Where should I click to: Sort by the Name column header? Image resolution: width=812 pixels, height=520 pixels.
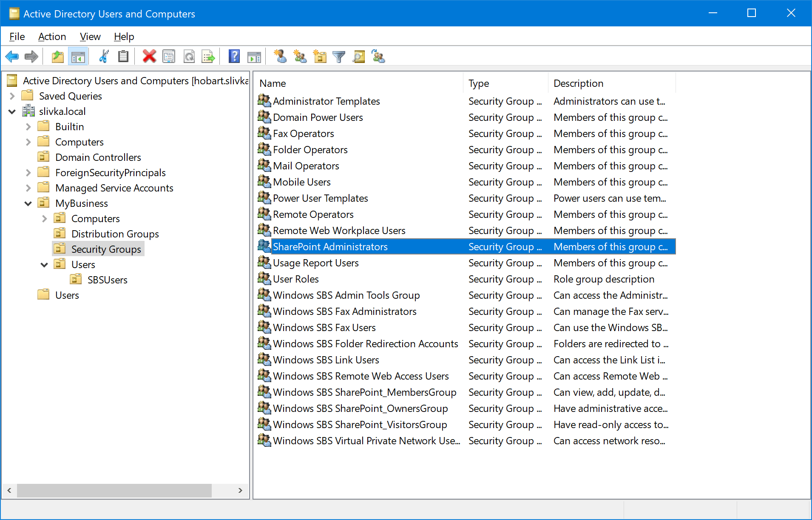click(358, 83)
